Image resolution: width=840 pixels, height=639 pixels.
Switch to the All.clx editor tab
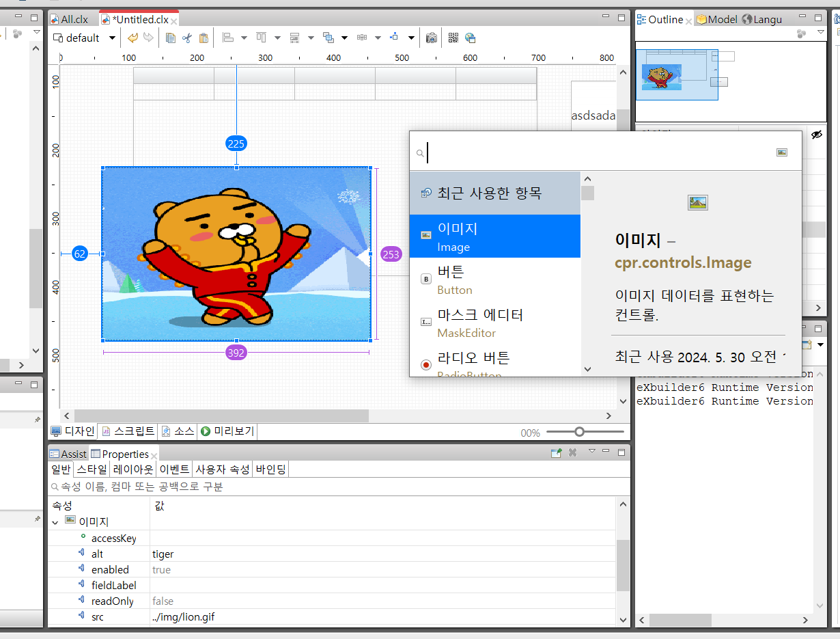pos(68,20)
